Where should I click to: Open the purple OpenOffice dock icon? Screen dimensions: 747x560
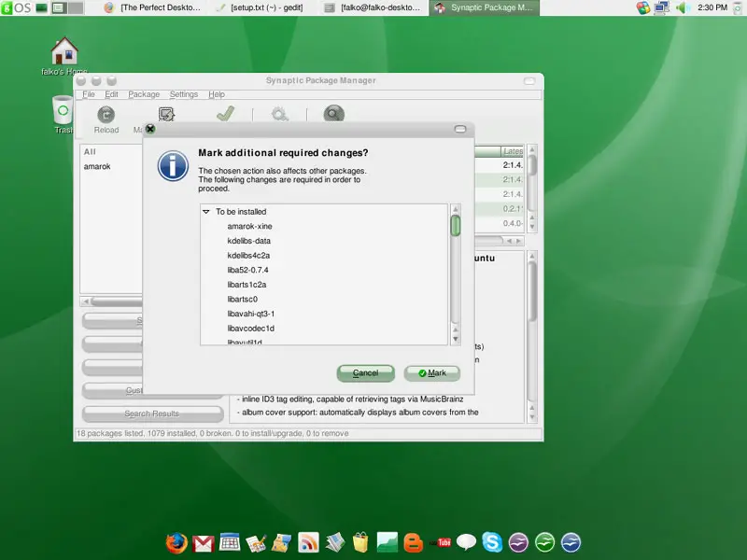(x=518, y=542)
